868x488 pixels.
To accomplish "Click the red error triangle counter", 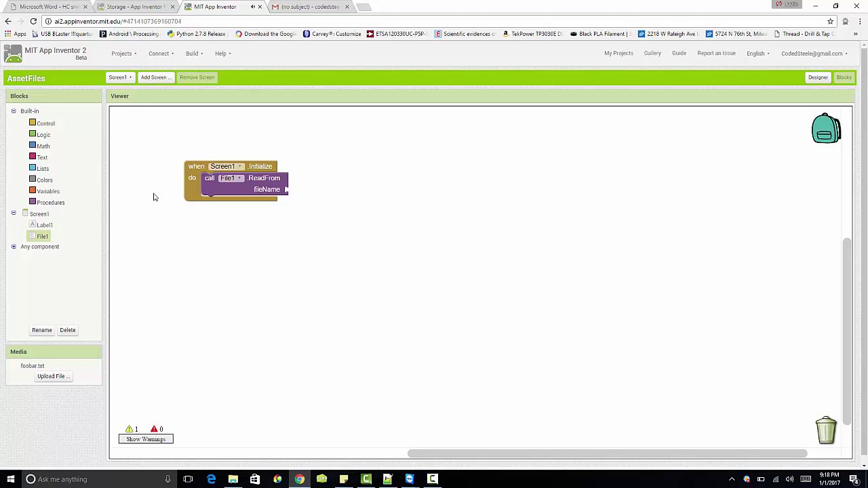I will coord(157,429).
